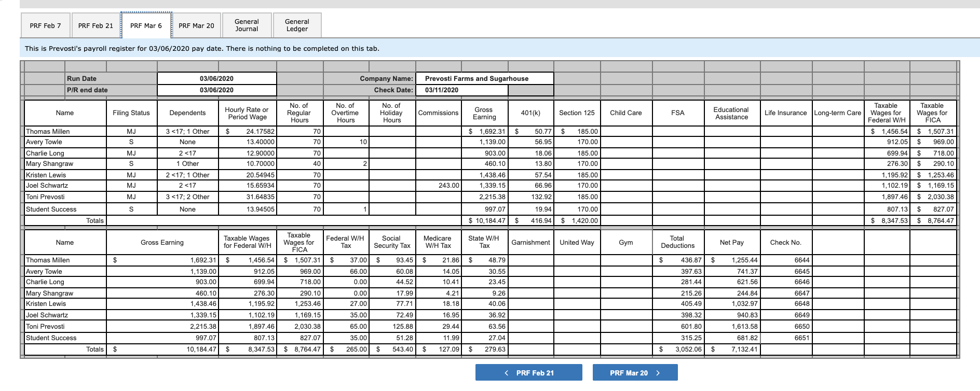Click Thomas Millen's net pay 1,255.44
The width and height of the screenshot is (980, 391).
pyautogui.click(x=732, y=260)
